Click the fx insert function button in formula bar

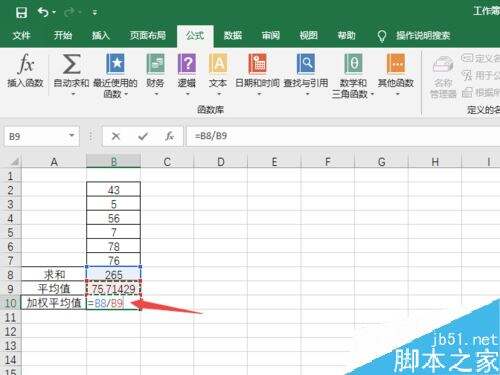coord(169,136)
